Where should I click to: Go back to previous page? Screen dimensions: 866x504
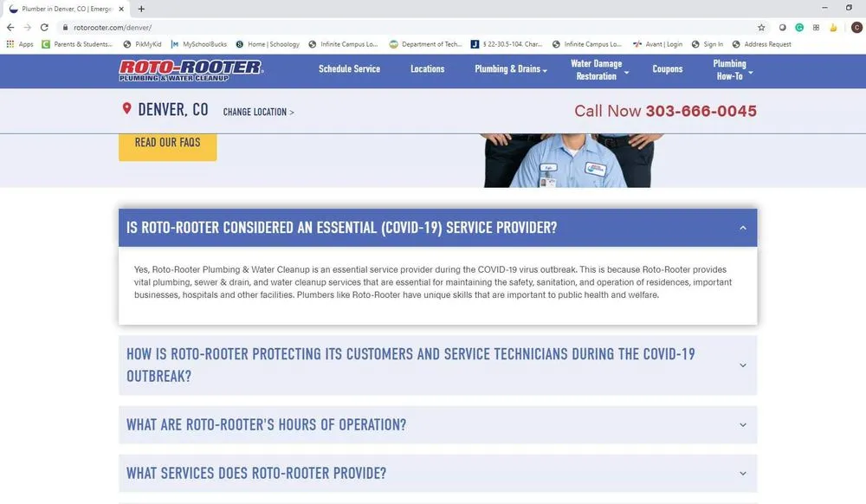[x=10, y=28]
